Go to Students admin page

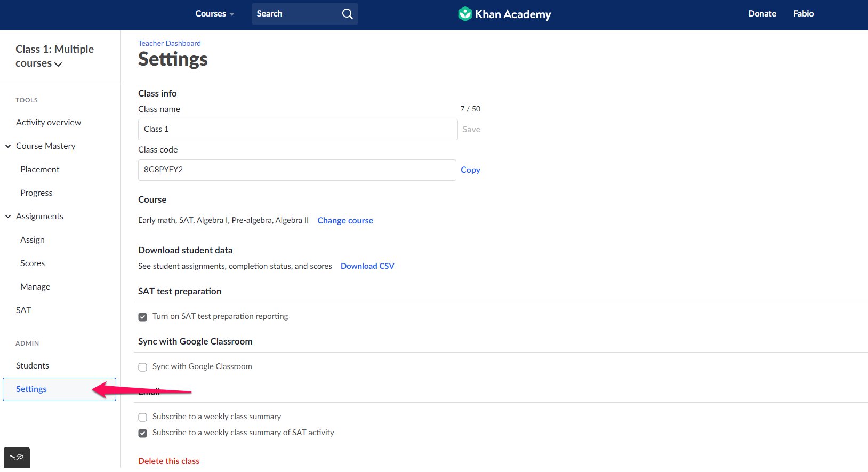click(33, 365)
